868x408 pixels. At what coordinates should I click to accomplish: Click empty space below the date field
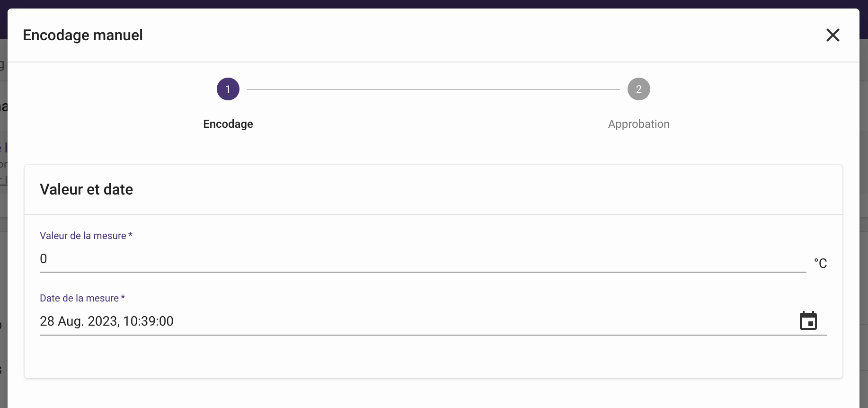[426, 357]
